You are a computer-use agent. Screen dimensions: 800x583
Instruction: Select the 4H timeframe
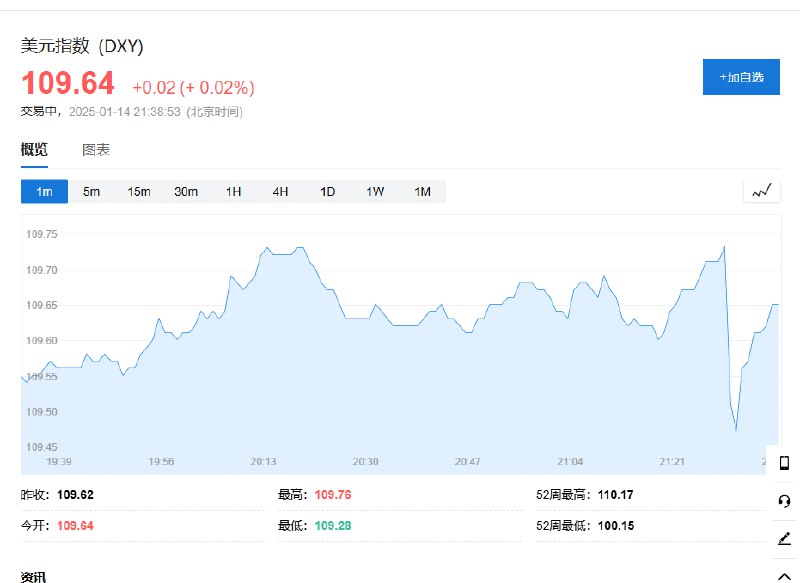tap(280, 191)
